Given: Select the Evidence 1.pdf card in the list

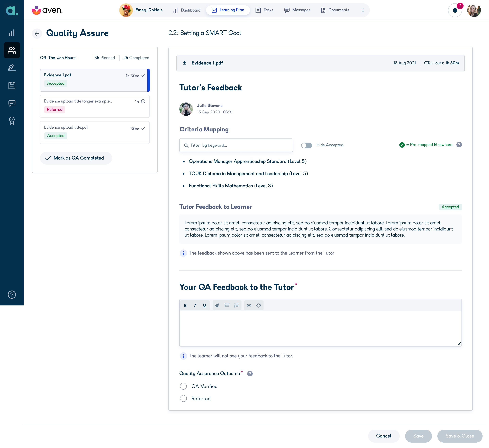Looking at the screenshot, I should (95, 80).
